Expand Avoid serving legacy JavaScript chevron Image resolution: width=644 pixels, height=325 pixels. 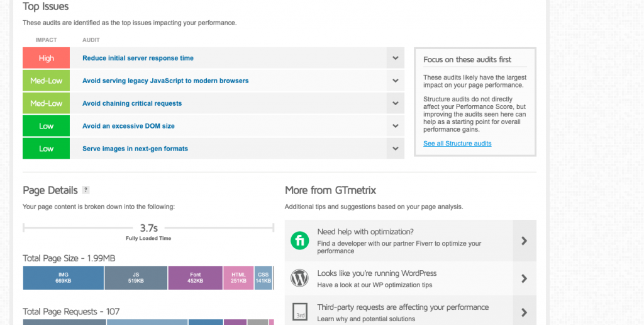coord(395,81)
